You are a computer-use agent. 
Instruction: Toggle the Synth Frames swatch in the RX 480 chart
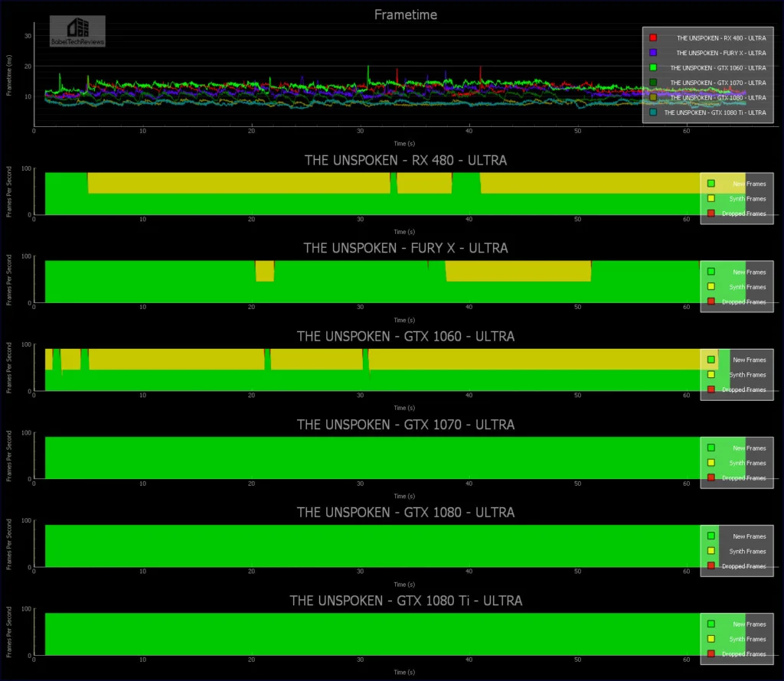(x=711, y=199)
